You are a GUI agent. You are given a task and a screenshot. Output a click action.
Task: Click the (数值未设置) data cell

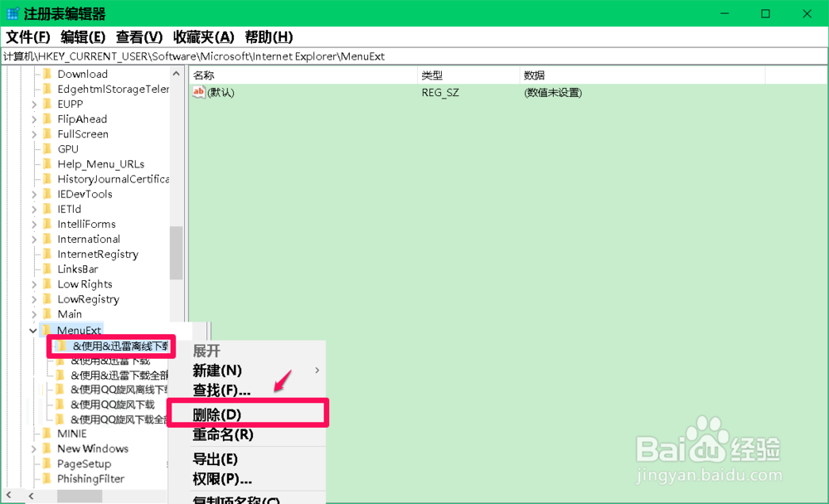552,93
